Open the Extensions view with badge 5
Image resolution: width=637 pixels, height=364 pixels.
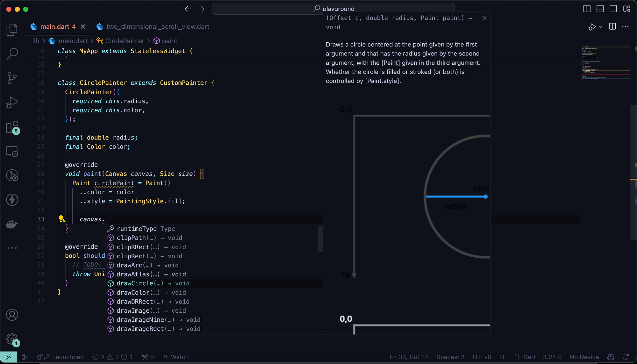pos(13,127)
